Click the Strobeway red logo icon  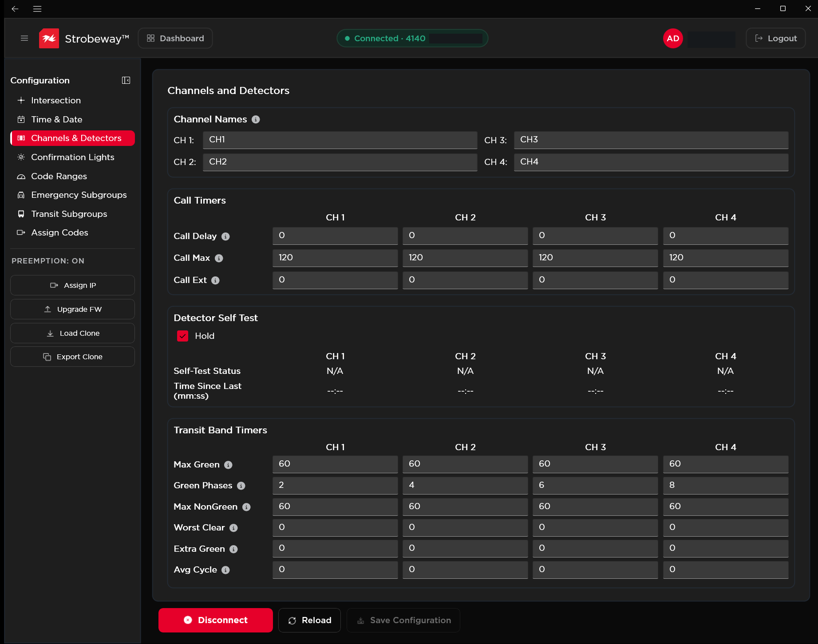pyautogui.click(x=49, y=38)
